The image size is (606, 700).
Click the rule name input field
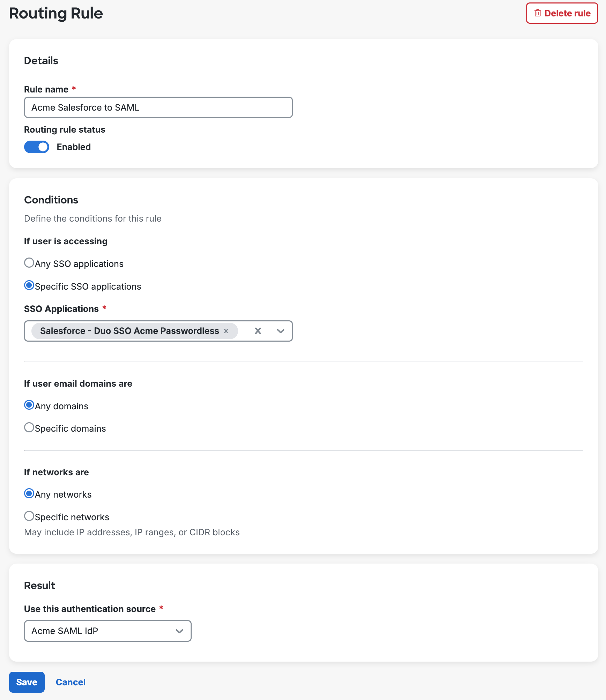click(158, 107)
